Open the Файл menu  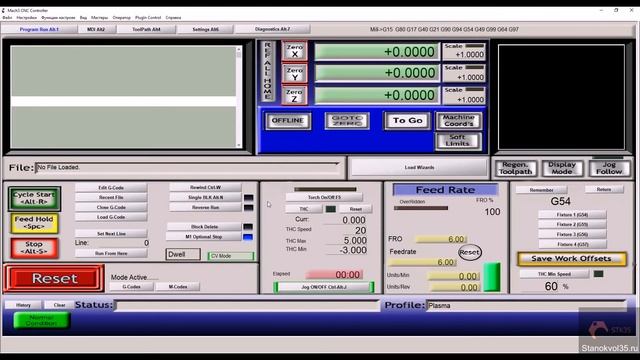tap(7, 18)
